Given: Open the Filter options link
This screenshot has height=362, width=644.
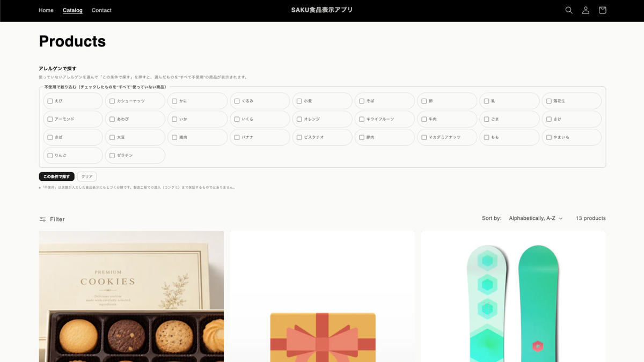Looking at the screenshot, I should (x=52, y=219).
